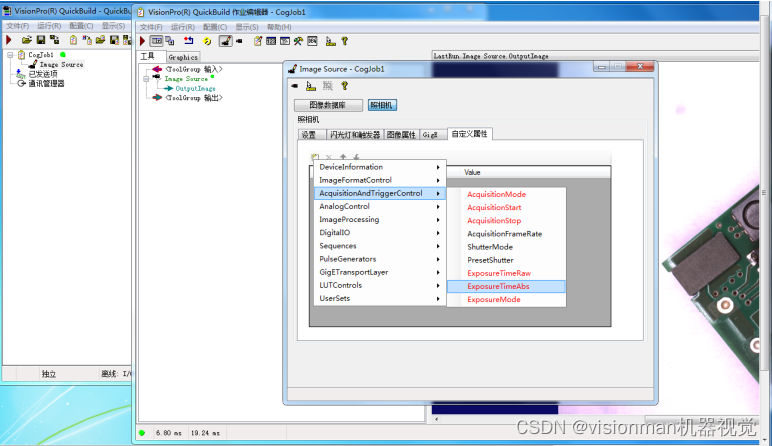
Task: Select OutputImage node in tool tree
Action: (x=195, y=89)
